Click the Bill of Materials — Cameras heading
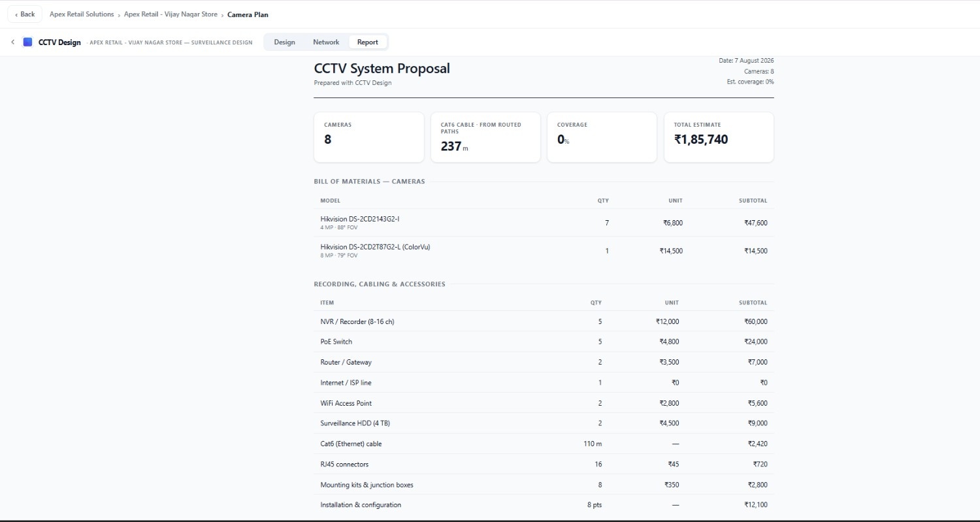 pos(369,182)
